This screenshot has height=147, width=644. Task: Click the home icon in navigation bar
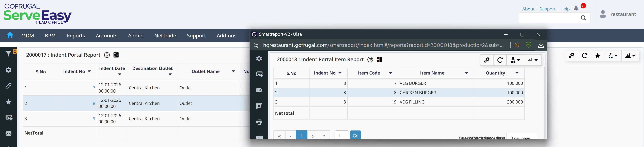click(10, 36)
